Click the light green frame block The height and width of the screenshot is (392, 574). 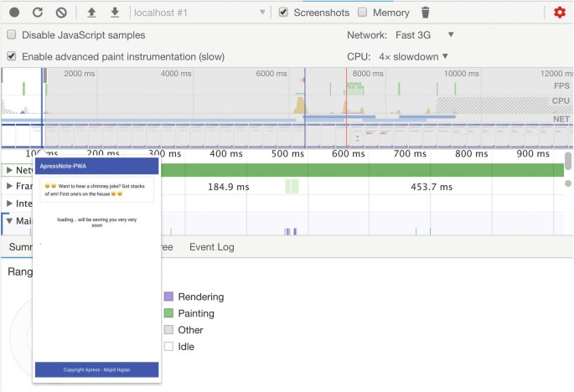[292, 186]
